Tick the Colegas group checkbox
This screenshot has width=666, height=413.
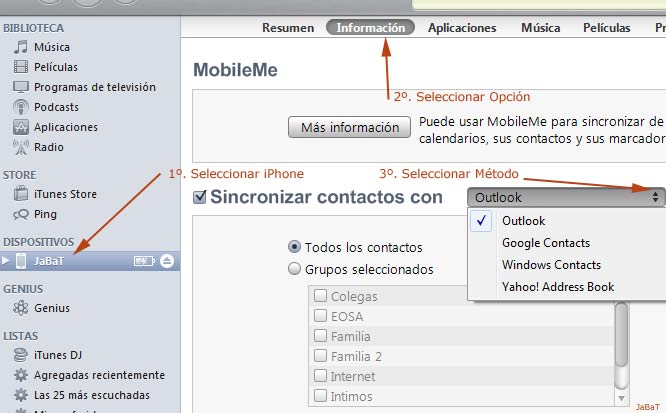(x=320, y=295)
